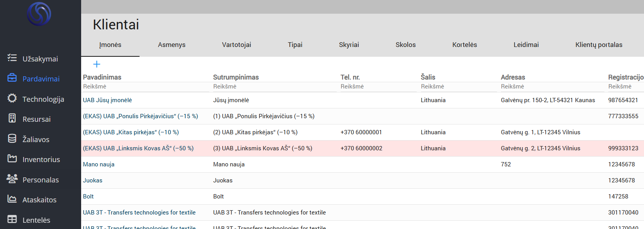Open Užsakymai via its list icon

point(12,58)
